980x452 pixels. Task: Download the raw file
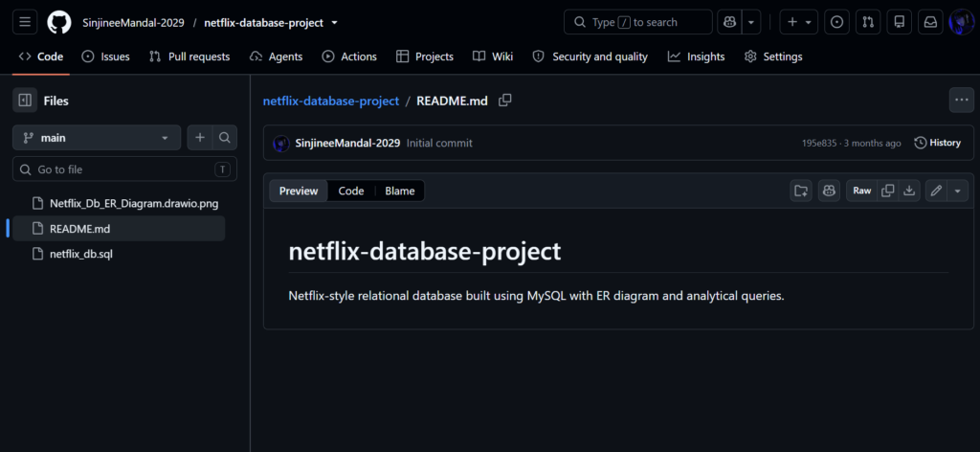(x=909, y=191)
